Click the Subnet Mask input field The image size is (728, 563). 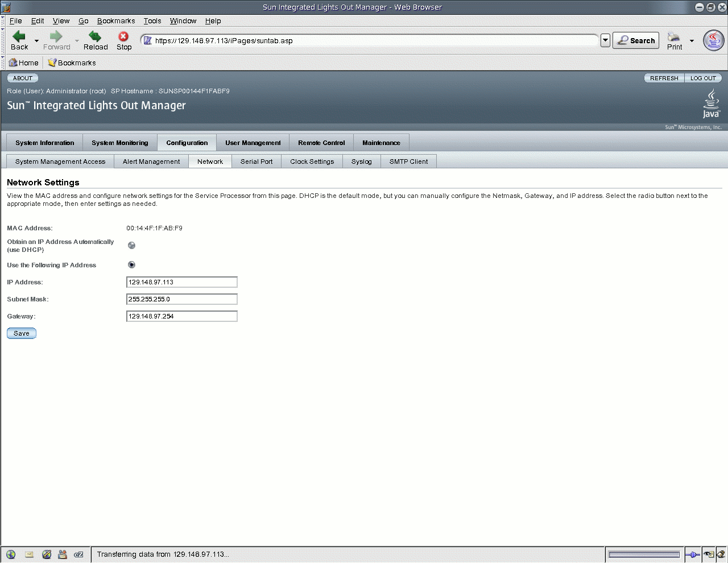182,299
